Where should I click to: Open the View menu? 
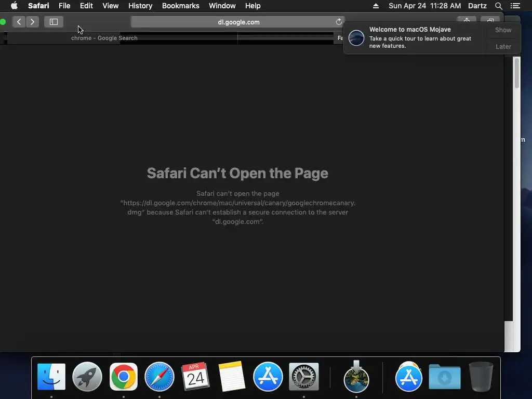click(x=110, y=6)
